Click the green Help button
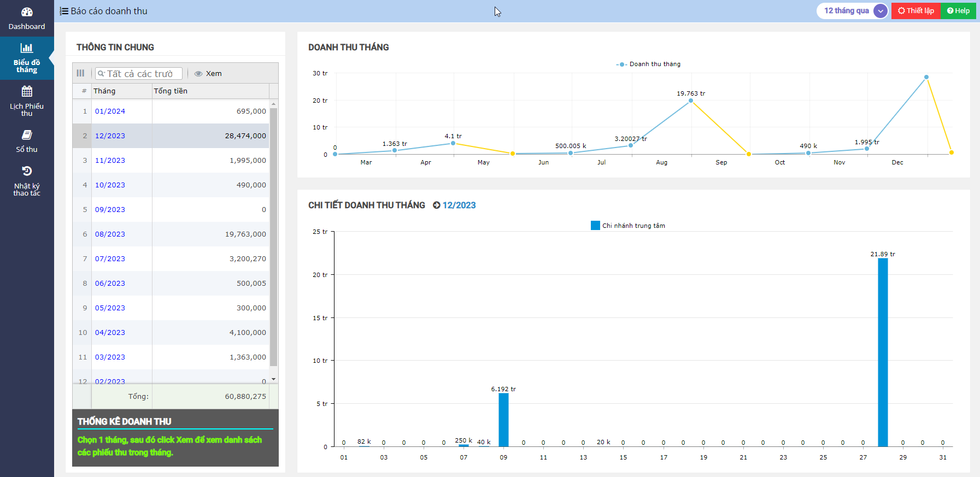 [958, 11]
